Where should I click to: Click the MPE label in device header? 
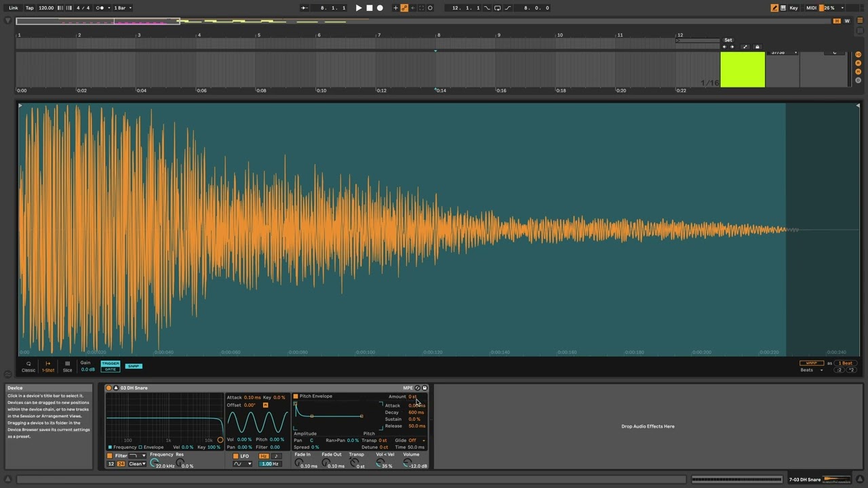click(x=408, y=388)
